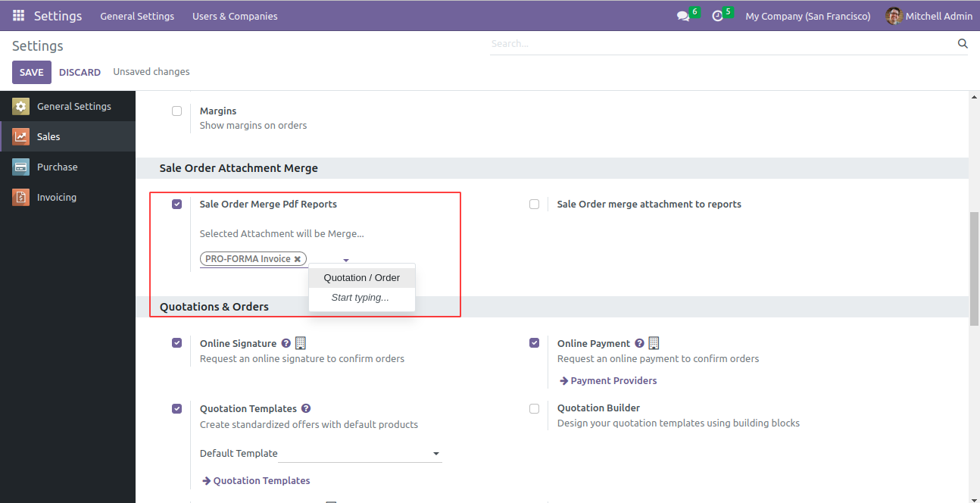Click the General Settings gear icon

(x=21, y=107)
